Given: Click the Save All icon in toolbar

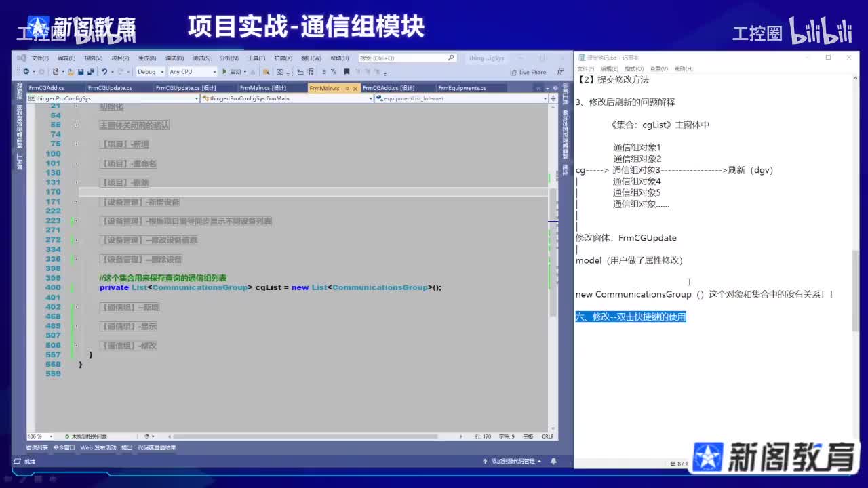Looking at the screenshot, I should pos(90,72).
